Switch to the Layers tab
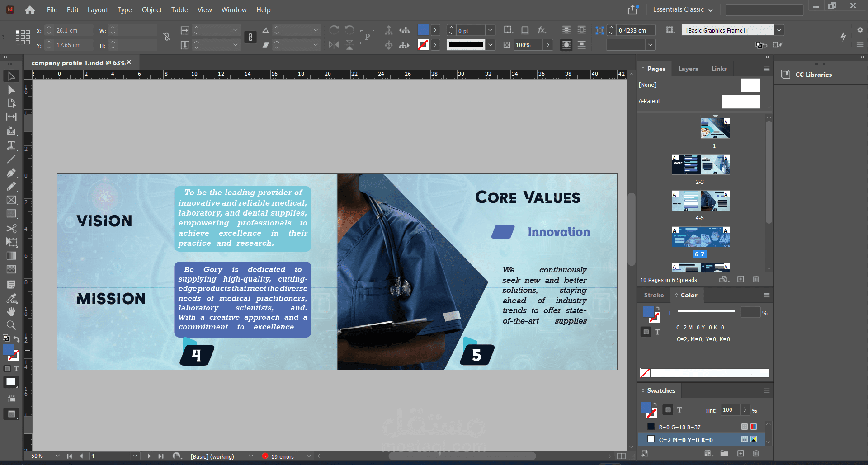868x465 pixels. pyautogui.click(x=688, y=69)
